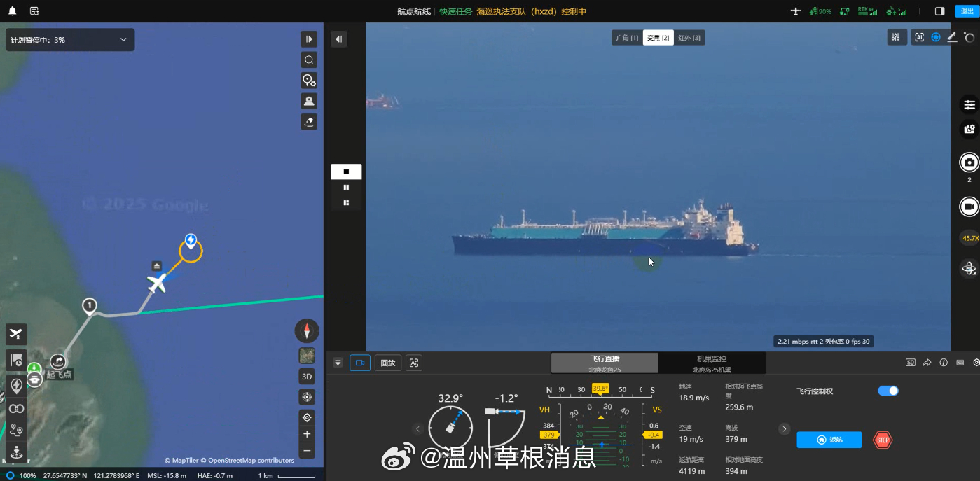Open the scheduled flight plan flag icon
980x481 pixels.
[16, 361]
